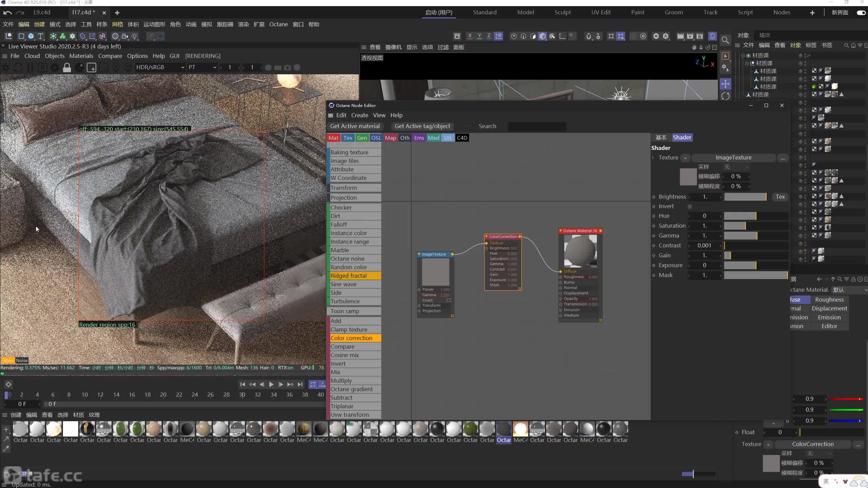868x488 pixels.
Task: Add a Camera object from toolbar
Action: click(x=125, y=36)
